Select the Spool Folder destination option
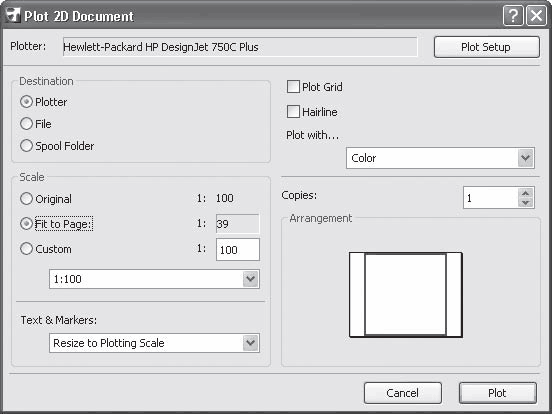Image resolution: width=552 pixels, height=414 pixels. tap(26, 146)
